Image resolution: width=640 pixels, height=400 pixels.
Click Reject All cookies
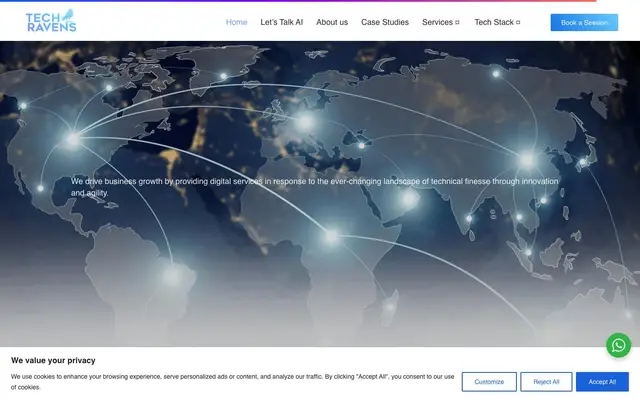(546, 382)
